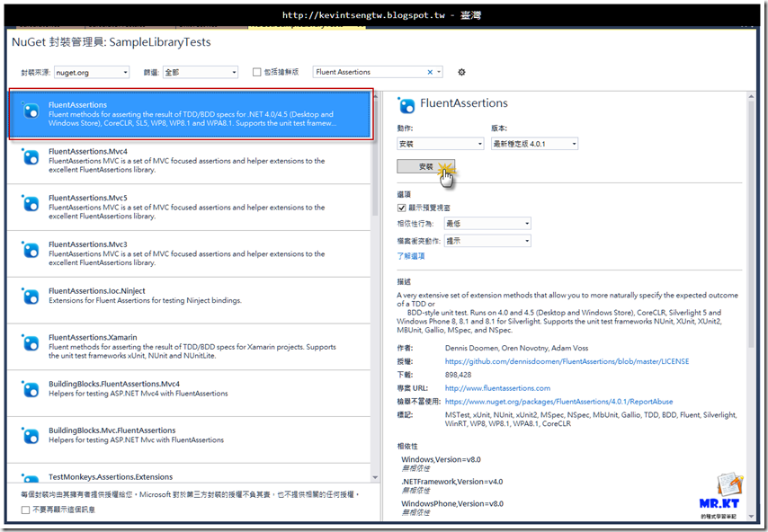Select the FluentAssertions.Mvc3 package row

pos(189,254)
